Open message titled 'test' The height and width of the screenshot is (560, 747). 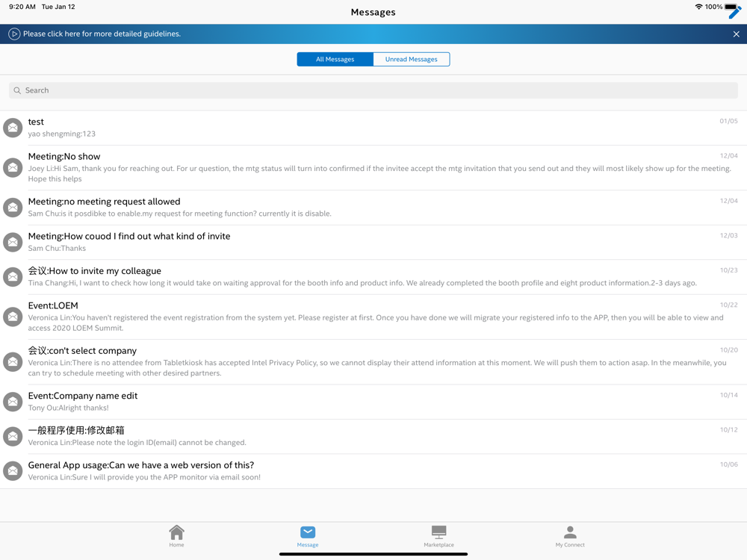(x=36, y=122)
